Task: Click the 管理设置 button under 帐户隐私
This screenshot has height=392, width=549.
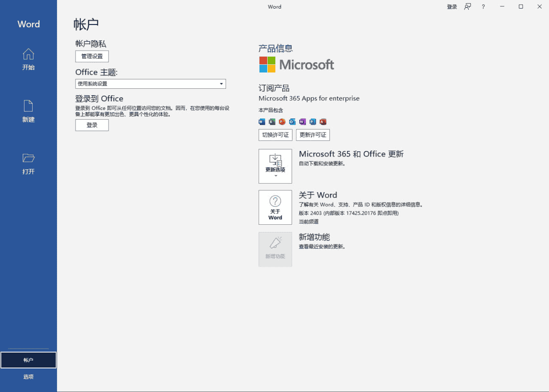Action: pos(92,56)
